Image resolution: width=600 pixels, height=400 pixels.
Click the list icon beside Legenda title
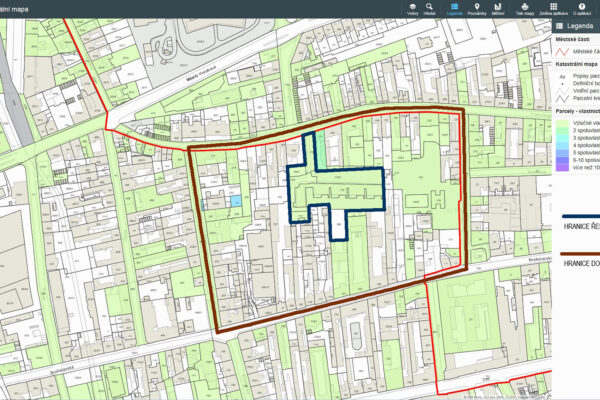tap(560, 27)
